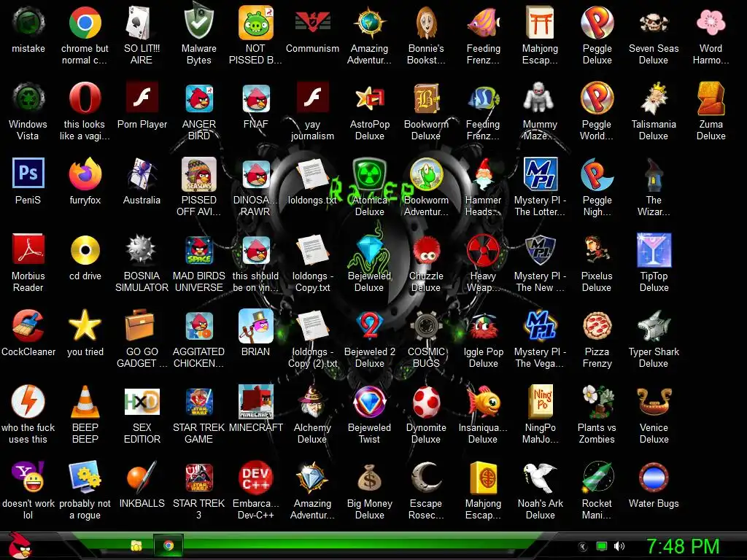This screenshot has height=560, width=747.
Task: Open Talismania Deluxe icon
Action: coord(654,98)
